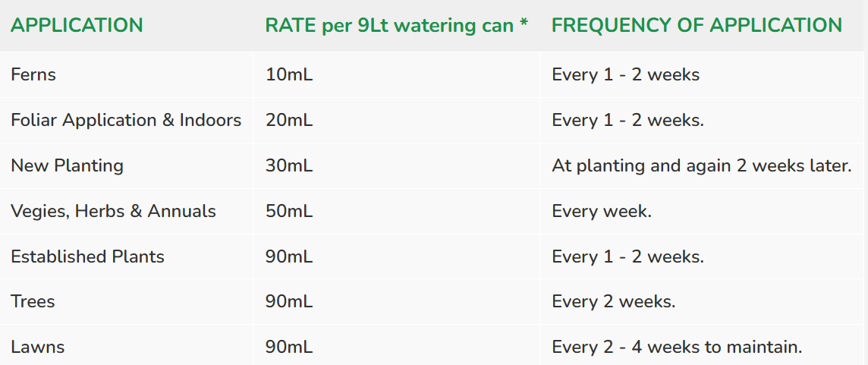Image resolution: width=868 pixels, height=365 pixels.
Task: Click the 90mL rate for Trees
Action: point(289,302)
